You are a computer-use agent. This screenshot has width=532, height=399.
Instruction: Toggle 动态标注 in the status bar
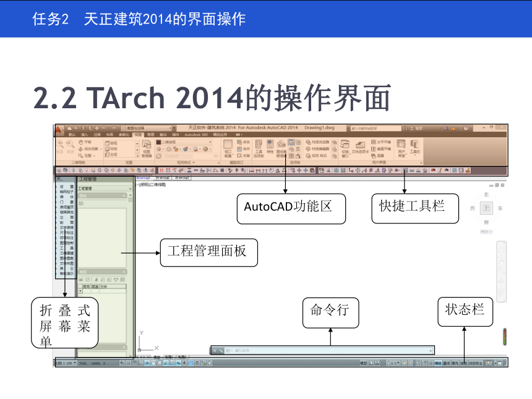[475, 363]
